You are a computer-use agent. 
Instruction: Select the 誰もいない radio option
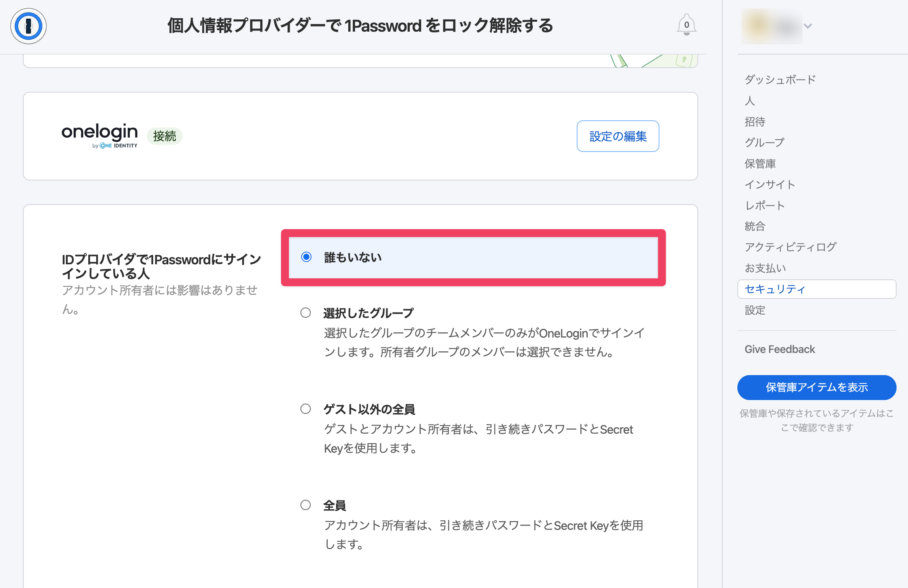tap(306, 257)
